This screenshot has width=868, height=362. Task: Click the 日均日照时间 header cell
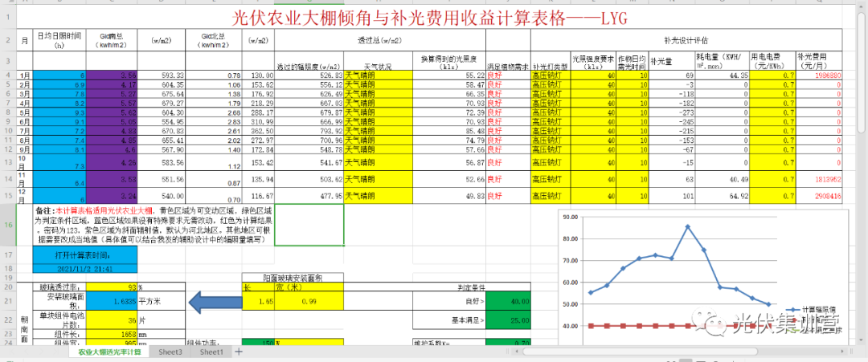(59, 40)
